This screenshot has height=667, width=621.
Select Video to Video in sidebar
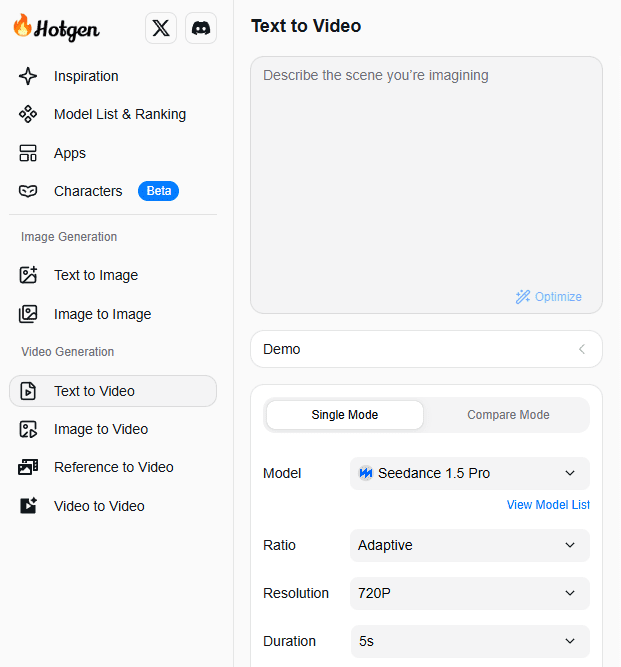point(99,506)
